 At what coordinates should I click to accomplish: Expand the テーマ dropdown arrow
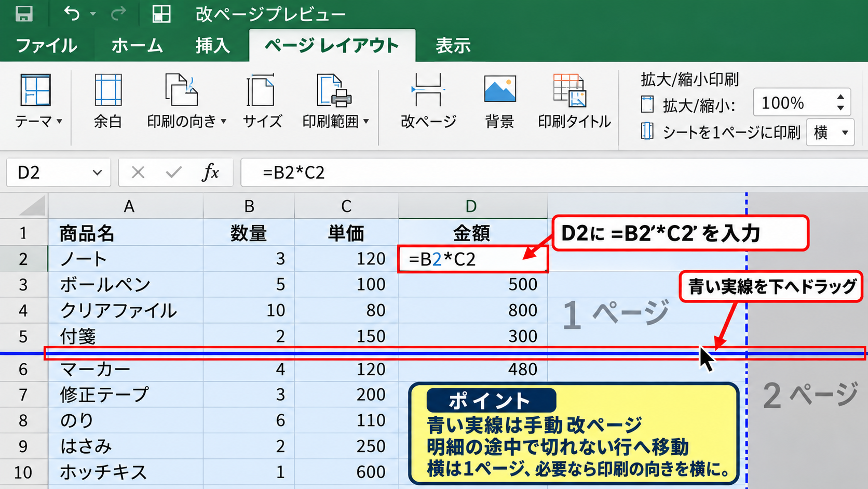point(59,121)
